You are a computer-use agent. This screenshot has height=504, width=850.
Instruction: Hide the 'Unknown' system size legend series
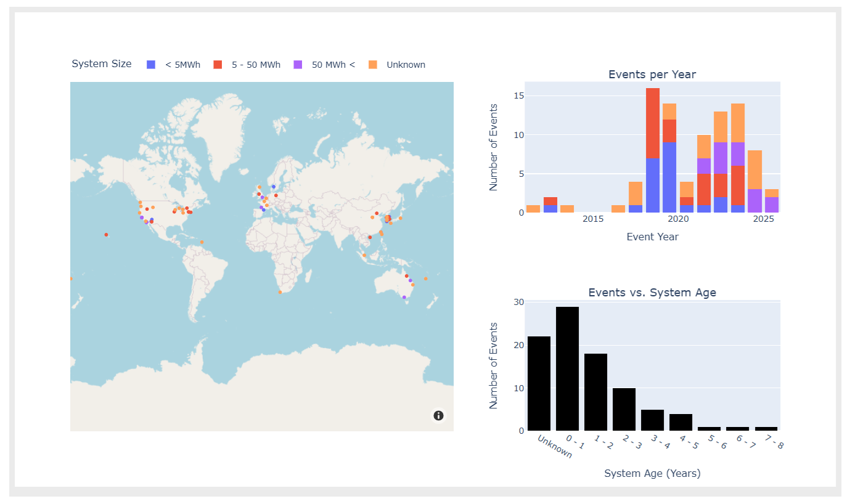pyautogui.click(x=406, y=65)
